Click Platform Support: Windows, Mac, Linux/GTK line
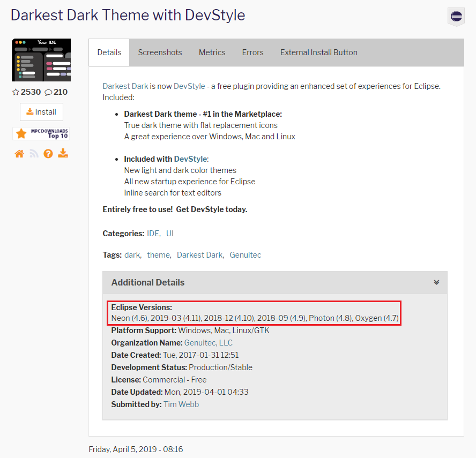476x458 pixels. click(190, 331)
